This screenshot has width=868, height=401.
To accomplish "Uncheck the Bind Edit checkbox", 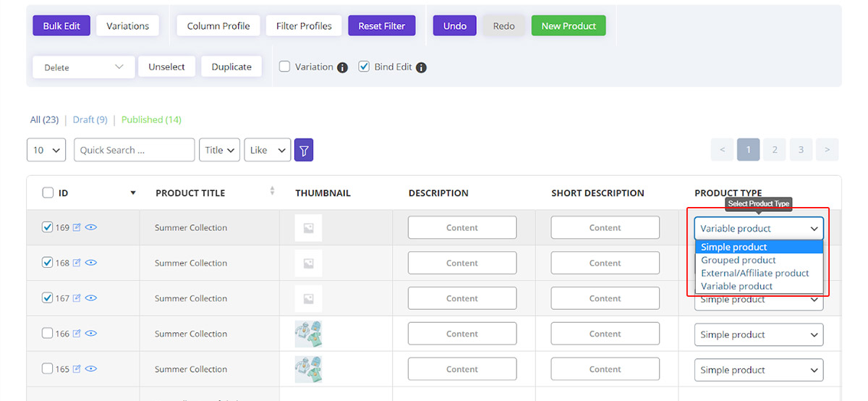I will (x=364, y=67).
